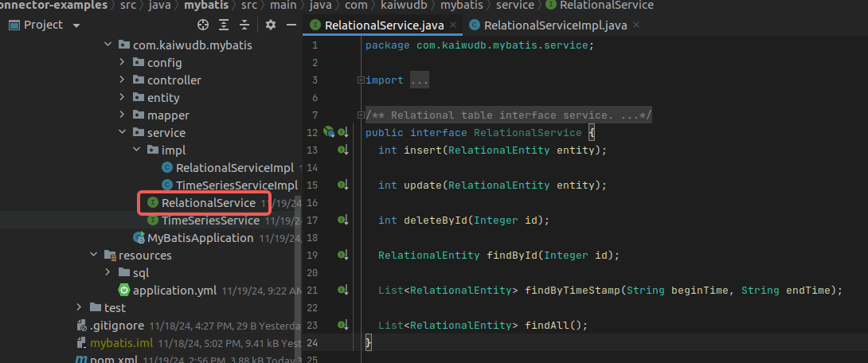Hide the Project tool window
This screenshot has height=363, width=868.
[x=290, y=25]
